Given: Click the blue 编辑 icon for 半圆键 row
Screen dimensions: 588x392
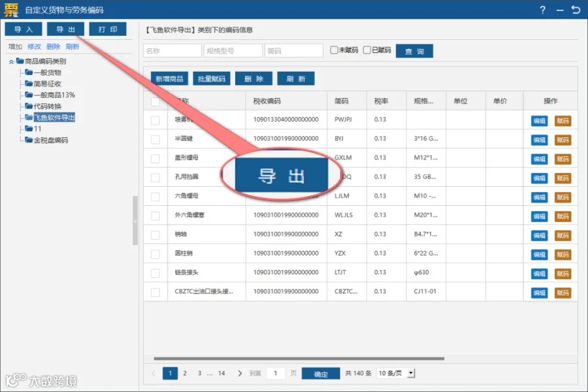Looking at the screenshot, I should pos(539,140).
